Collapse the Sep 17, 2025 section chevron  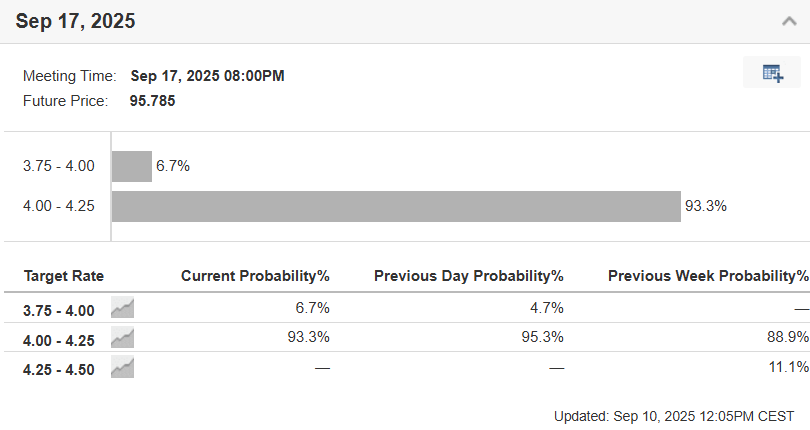(x=789, y=21)
